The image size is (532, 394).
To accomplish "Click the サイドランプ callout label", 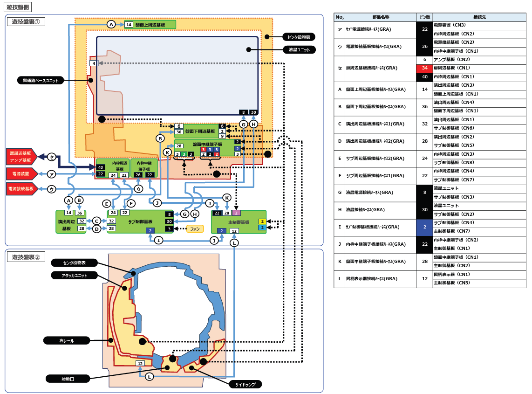I will point(246,385).
